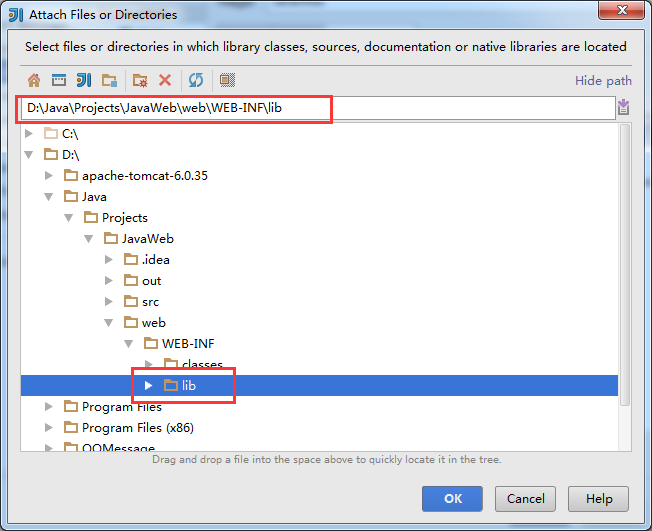
Task: Close the Attach Files dialog
Action: pyautogui.click(x=622, y=10)
